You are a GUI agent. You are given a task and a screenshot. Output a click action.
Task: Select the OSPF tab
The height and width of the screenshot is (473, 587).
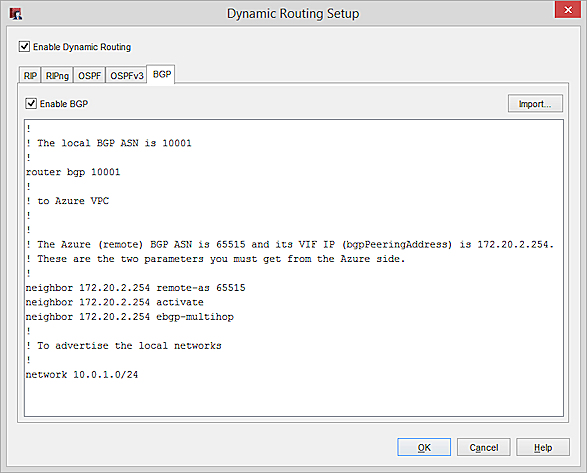coord(89,76)
